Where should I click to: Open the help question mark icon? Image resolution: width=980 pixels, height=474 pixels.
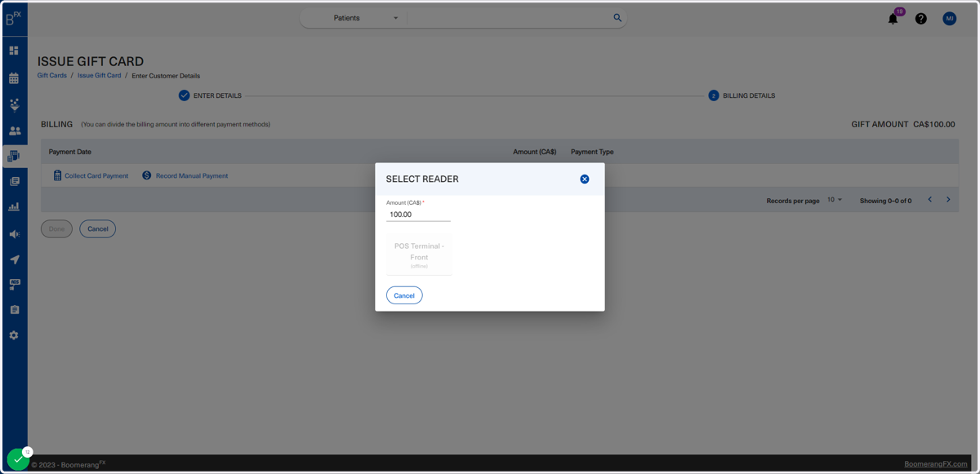tap(921, 19)
